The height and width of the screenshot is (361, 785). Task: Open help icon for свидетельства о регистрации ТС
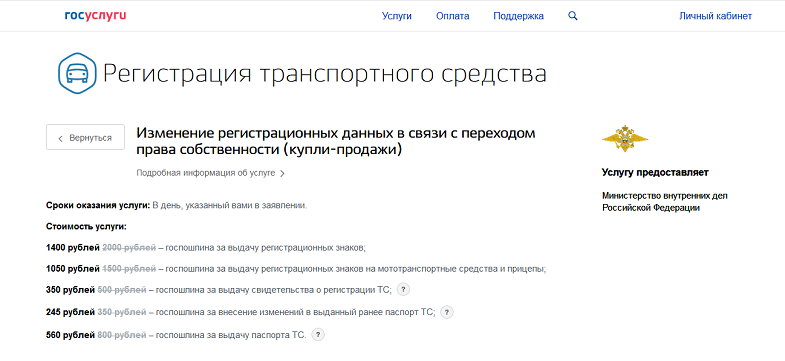pos(403,290)
